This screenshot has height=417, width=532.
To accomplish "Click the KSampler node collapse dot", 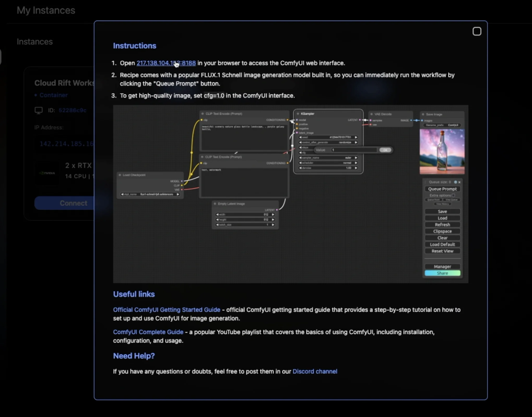I will point(298,114).
